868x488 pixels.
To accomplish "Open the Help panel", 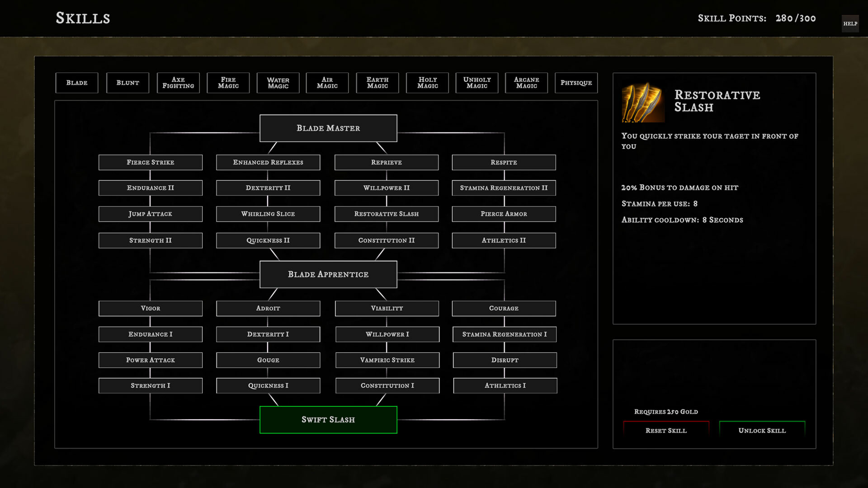I will coord(850,23).
